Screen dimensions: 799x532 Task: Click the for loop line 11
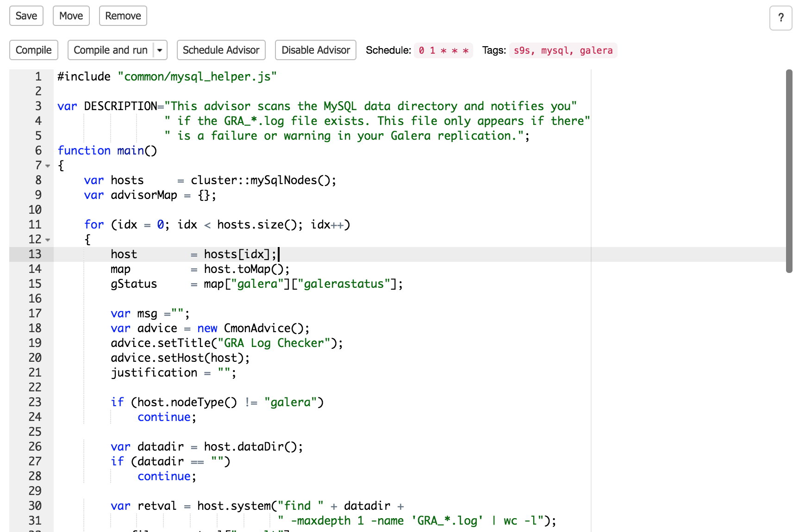217,224
